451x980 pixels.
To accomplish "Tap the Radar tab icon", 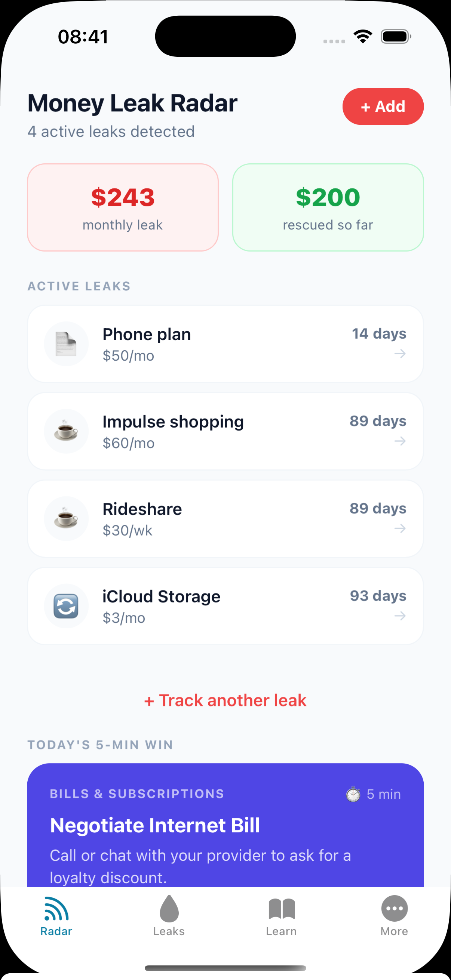I will click(x=56, y=909).
